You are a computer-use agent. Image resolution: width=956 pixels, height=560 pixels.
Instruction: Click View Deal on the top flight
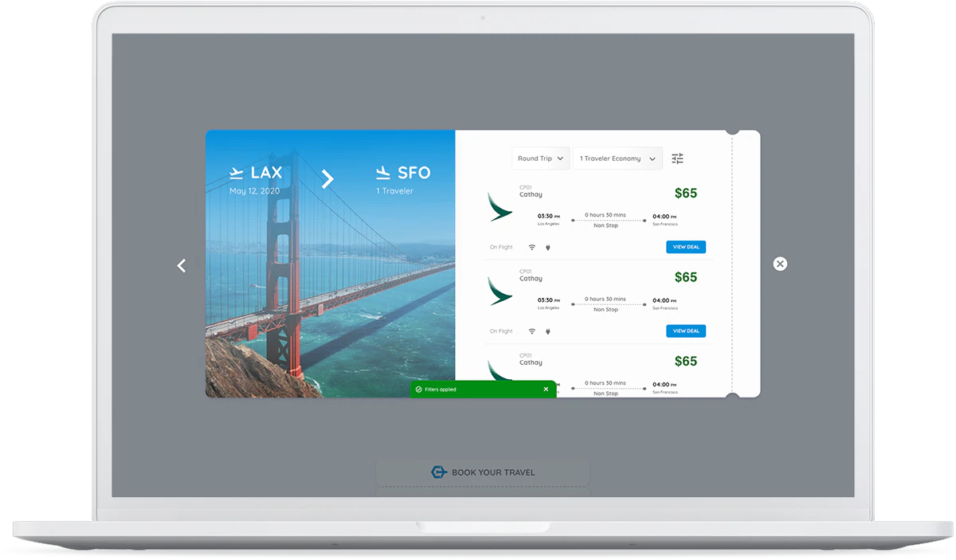point(686,247)
